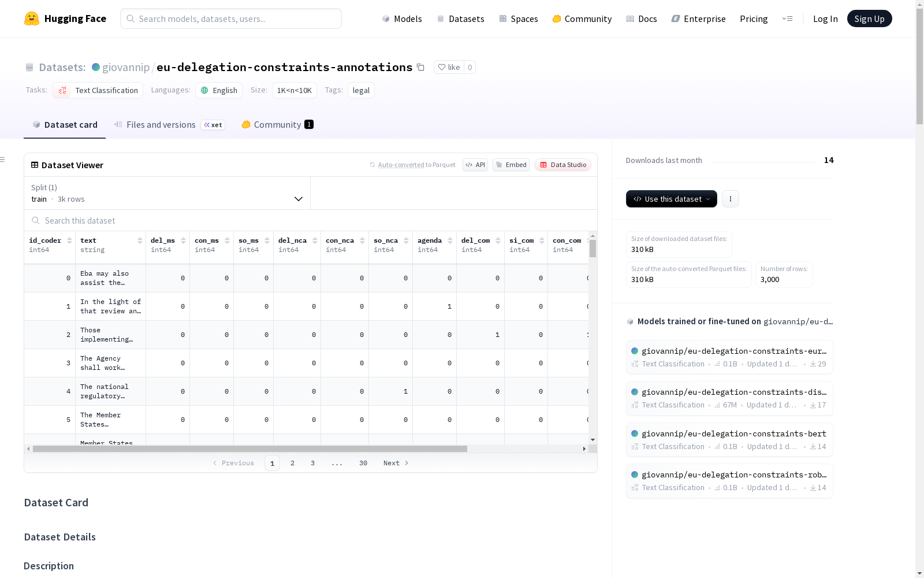Sort the del_ms column
The image size is (924, 578).
(183, 240)
